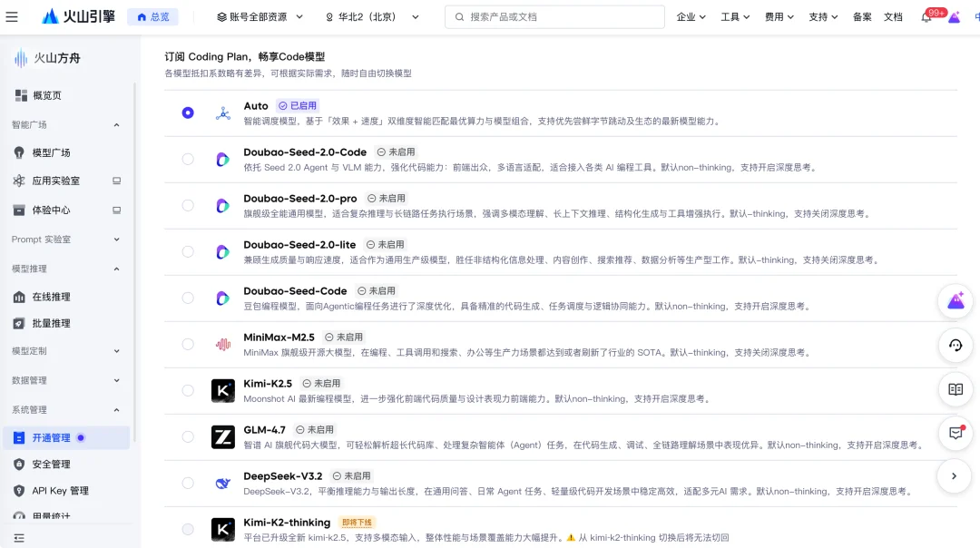980x548 pixels.
Task: Click the product search input field
Action: tap(554, 15)
